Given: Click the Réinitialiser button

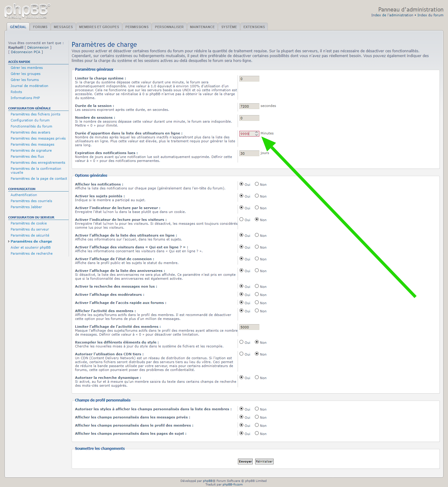Looking at the screenshot, I should (x=264, y=461).
